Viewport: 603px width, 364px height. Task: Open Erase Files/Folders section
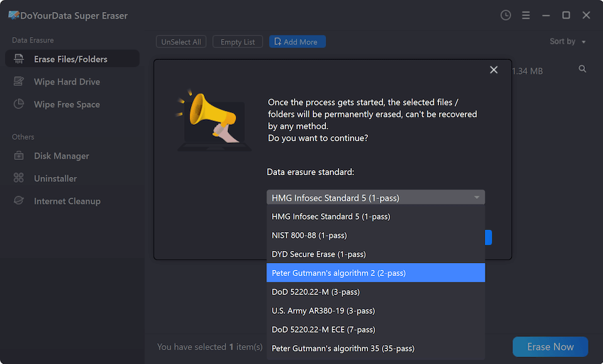tap(72, 59)
